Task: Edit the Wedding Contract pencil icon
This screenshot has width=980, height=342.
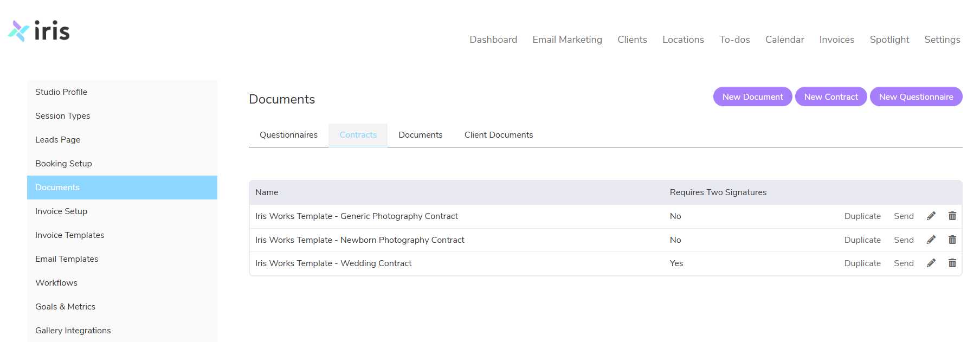Action: (931, 263)
